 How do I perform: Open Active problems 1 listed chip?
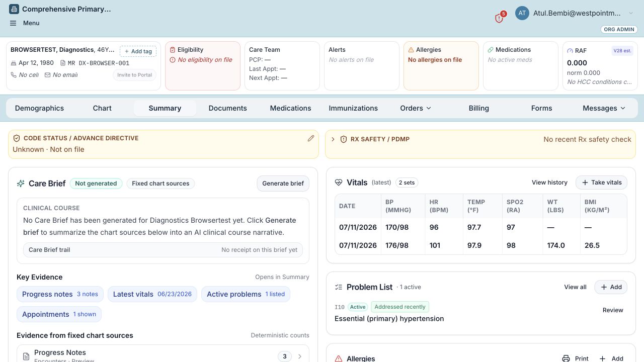pyautogui.click(x=246, y=294)
